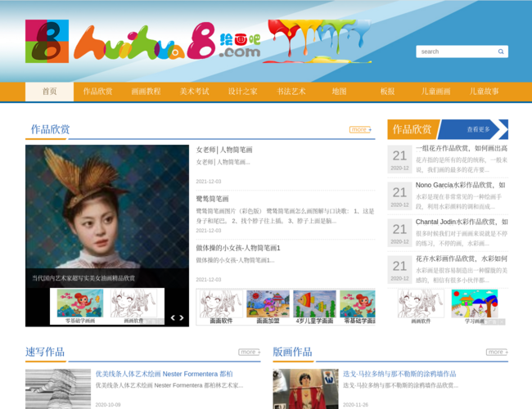532x409 pixels.
Task: Go to 书法艺术 menu item
Action: [x=291, y=92]
